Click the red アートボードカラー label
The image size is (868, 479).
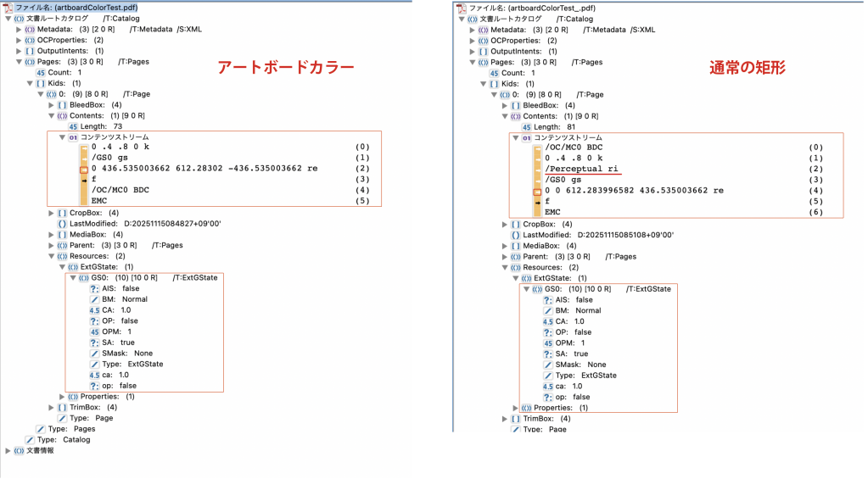286,68
